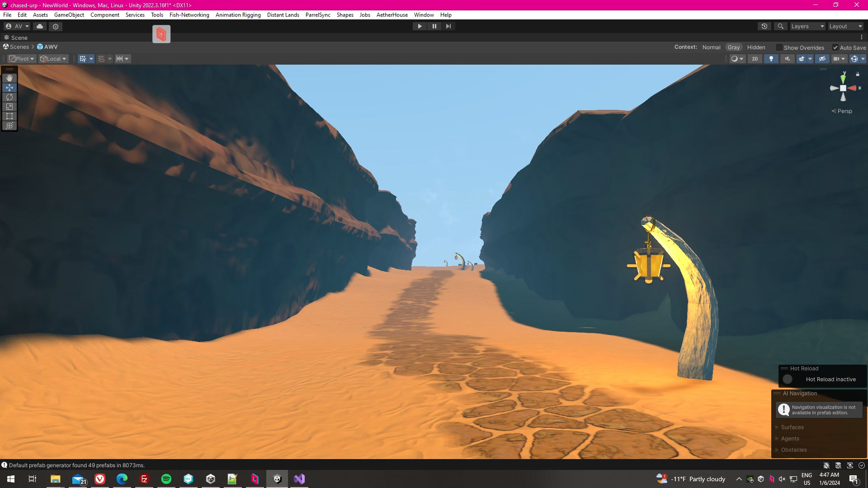Select the Rotate tool
The image size is (868, 488).
pyautogui.click(x=9, y=97)
